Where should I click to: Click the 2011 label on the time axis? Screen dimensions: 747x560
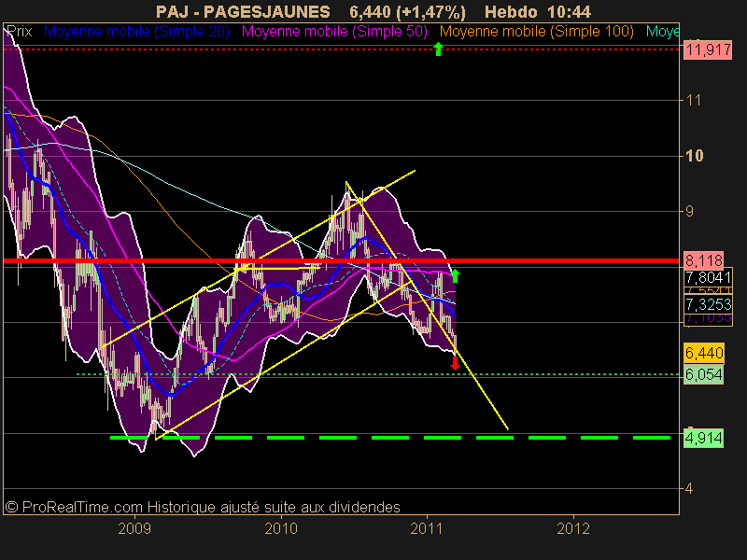[x=428, y=528]
